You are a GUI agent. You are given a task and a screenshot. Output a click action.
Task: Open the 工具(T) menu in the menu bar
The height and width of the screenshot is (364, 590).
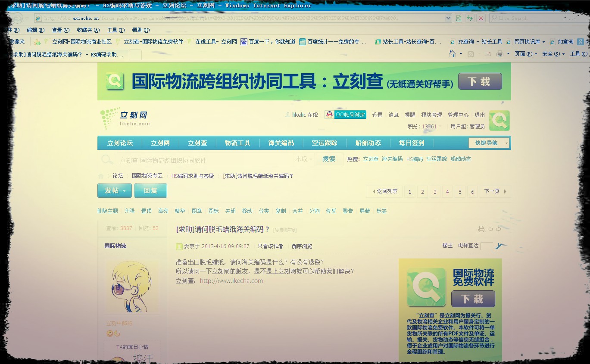point(116,30)
